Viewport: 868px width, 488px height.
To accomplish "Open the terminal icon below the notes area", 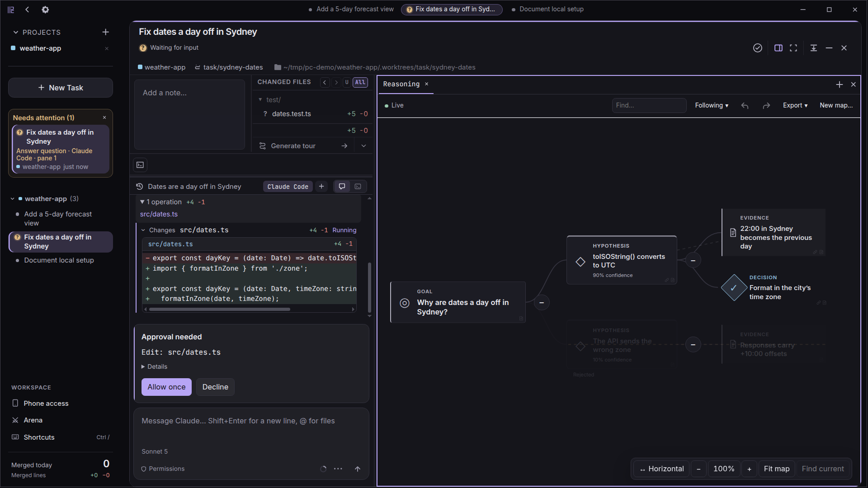I will (x=140, y=165).
